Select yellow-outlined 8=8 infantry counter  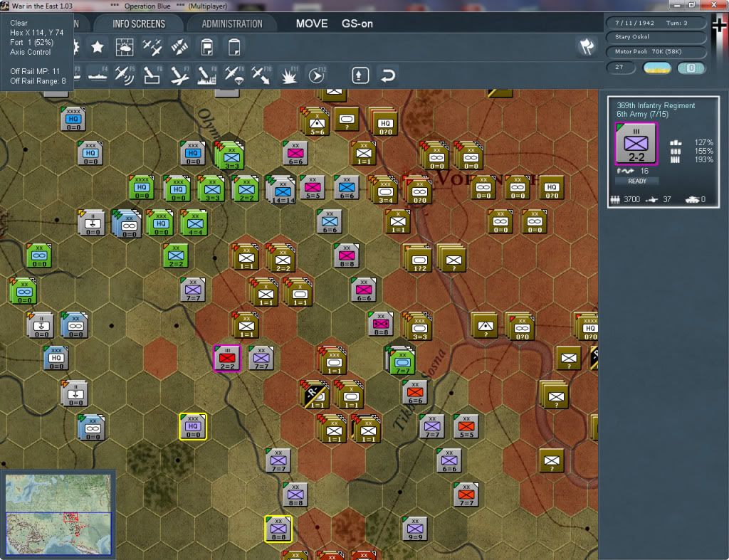[x=278, y=529]
